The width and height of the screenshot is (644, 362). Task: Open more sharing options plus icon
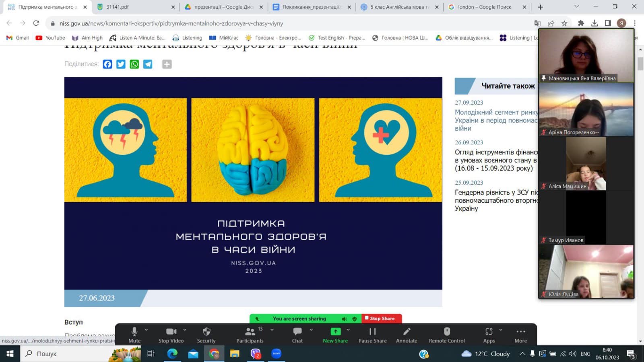[x=167, y=64]
